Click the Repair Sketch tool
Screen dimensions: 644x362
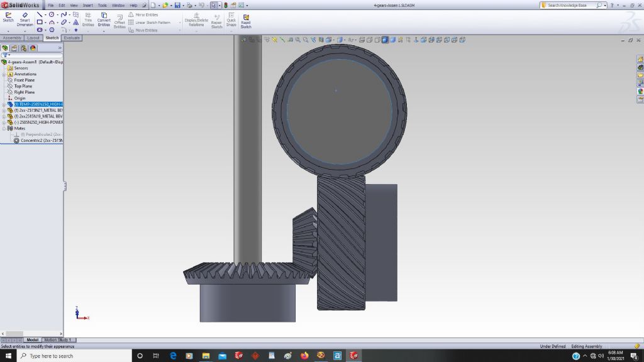[x=216, y=21]
